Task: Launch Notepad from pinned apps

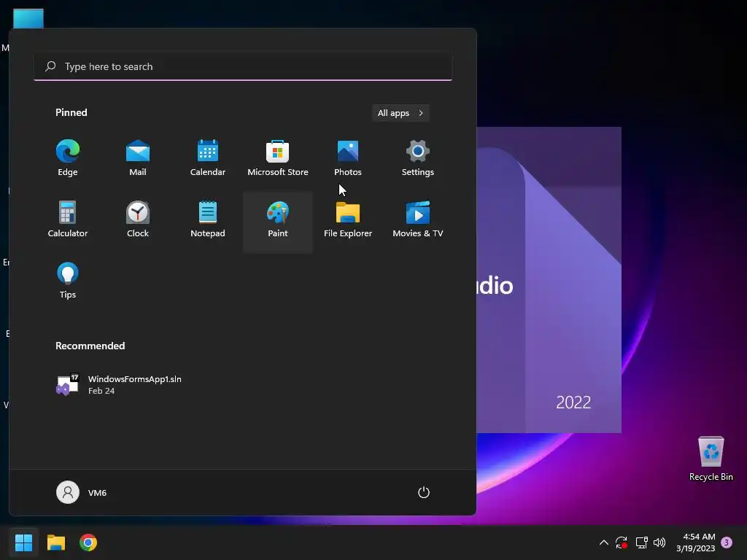Action: click(208, 219)
